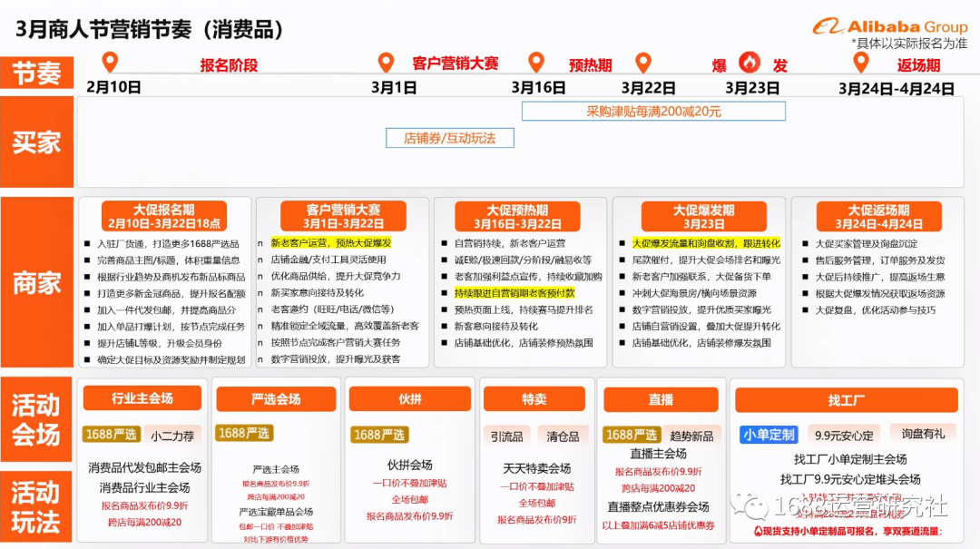Screen dimensions: 980x549
Task: Click the 大促报名期 header card
Action: click(x=163, y=216)
